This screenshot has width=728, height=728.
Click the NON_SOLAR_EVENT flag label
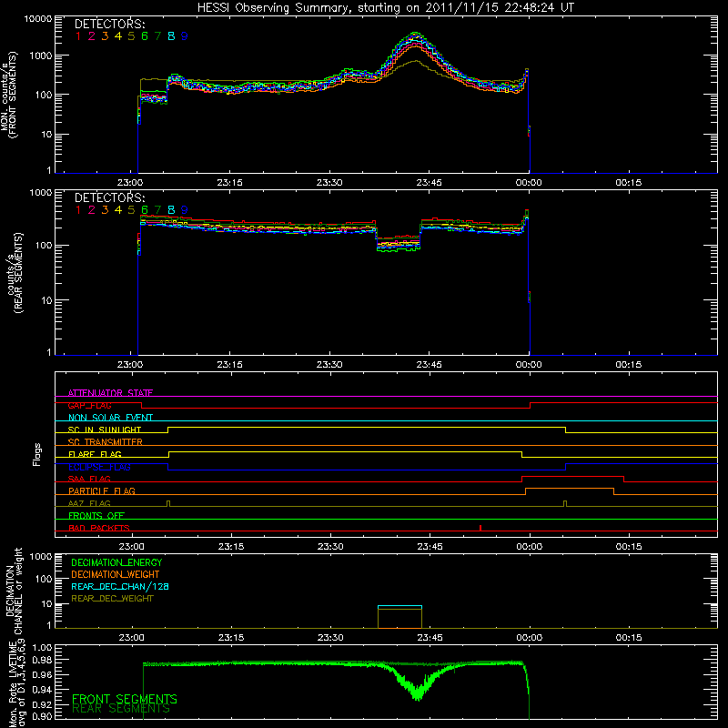click(110, 418)
